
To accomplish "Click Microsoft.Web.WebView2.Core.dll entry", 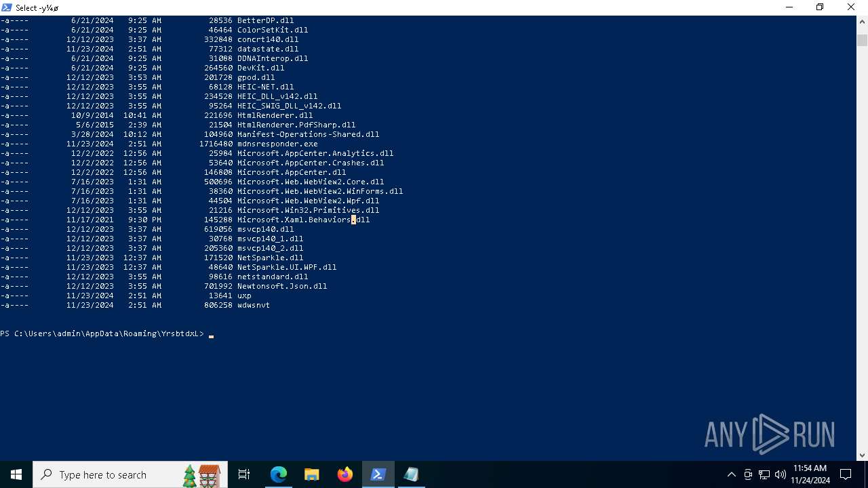I will 311,182.
